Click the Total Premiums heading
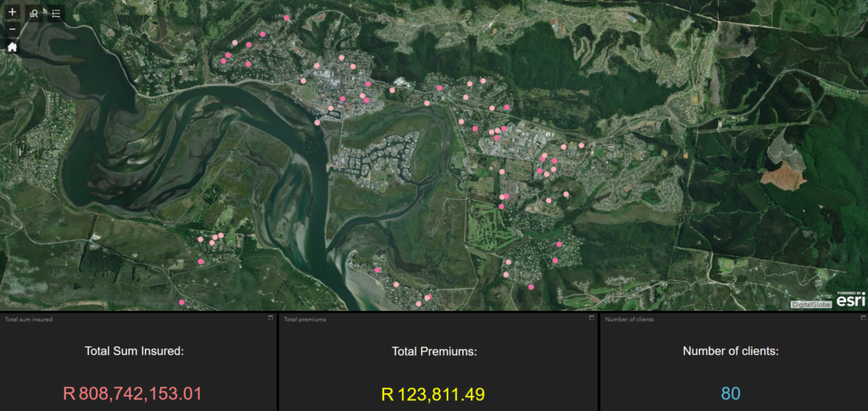This screenshot has height=411, width=868. coord(434,351)
